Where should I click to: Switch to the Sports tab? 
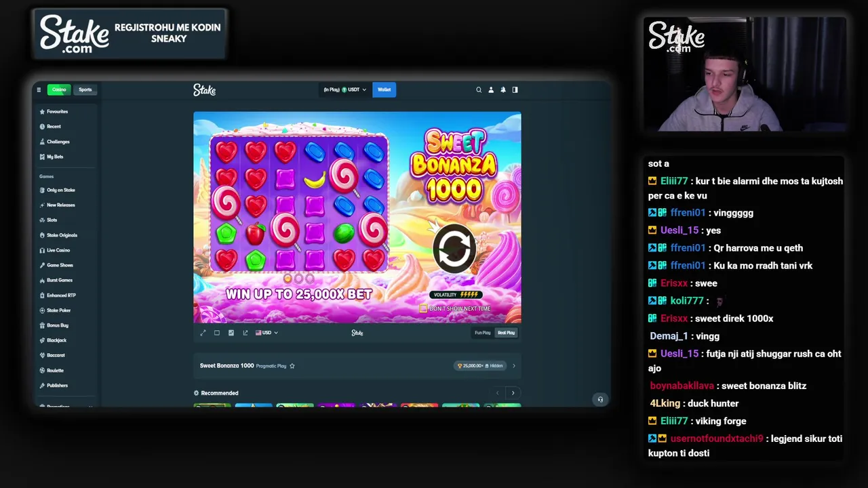[x=85, y=89]
